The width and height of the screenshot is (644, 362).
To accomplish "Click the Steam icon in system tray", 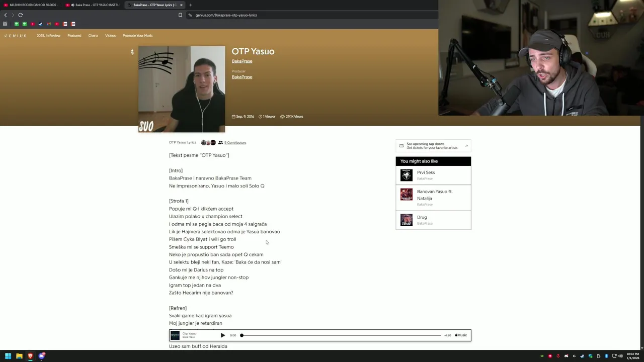I will coord(582,356).
